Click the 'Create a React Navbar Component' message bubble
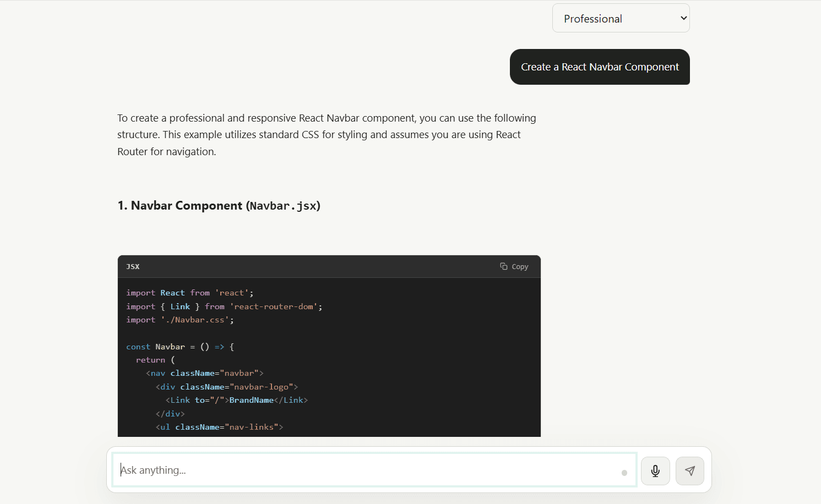Image resolution: width=821 pixels, height=504 pixels. (600, 67)
